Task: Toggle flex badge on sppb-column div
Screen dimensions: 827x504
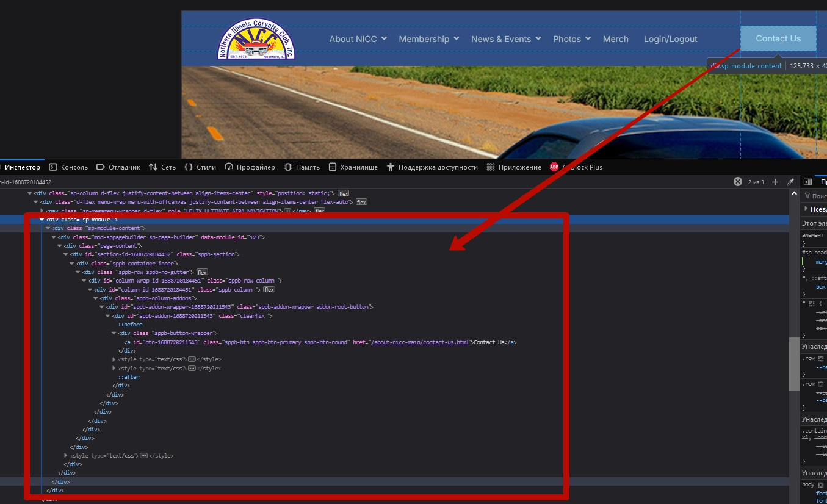Action: point(269,290)
